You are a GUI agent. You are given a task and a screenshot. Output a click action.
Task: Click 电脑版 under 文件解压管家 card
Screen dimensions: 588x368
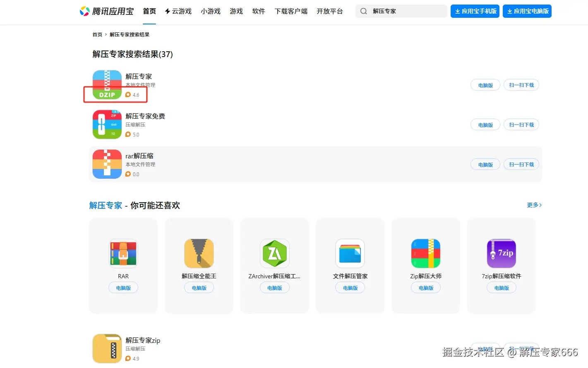pyautogui.click(x=350, y=288)
